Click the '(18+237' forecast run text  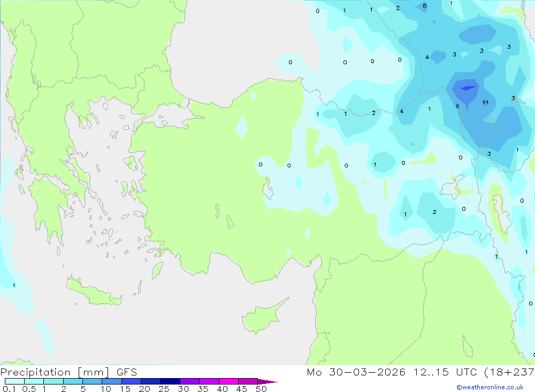(x=509, y=372)
